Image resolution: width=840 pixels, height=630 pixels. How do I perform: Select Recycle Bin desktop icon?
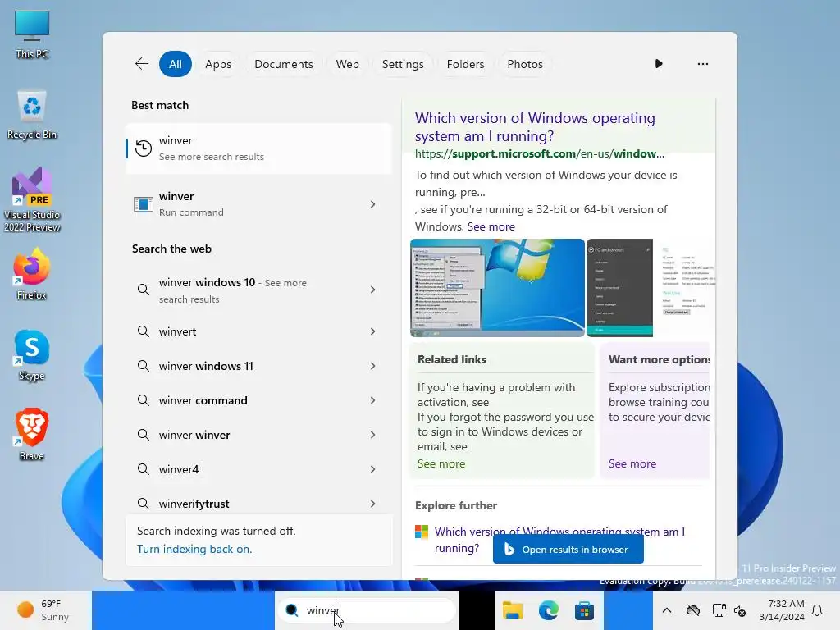32,115
